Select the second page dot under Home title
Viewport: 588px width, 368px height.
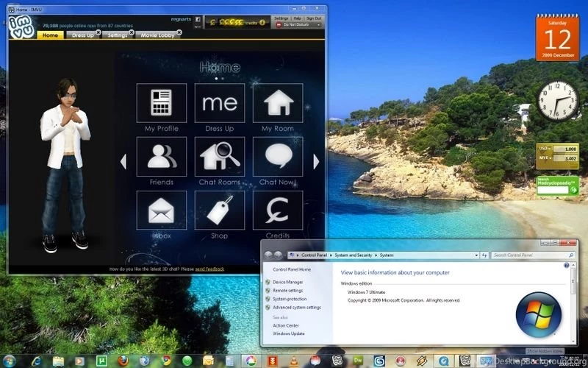point(223,79)
